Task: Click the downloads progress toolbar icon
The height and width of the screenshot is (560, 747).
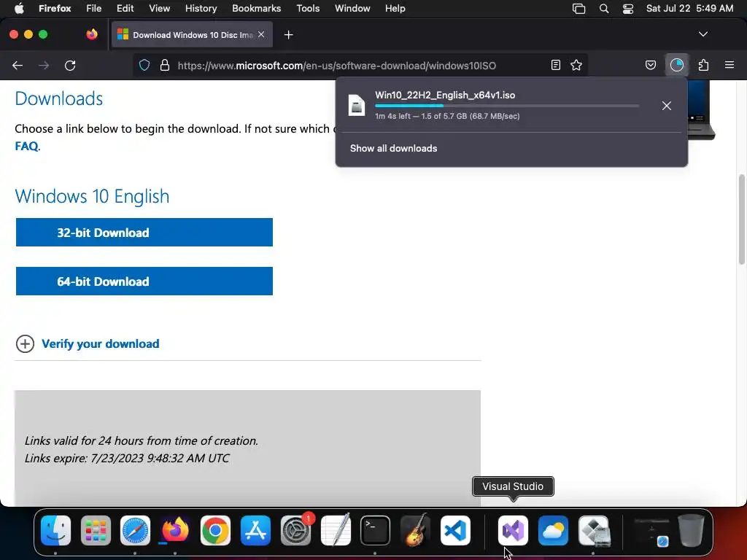Action: 677,65
